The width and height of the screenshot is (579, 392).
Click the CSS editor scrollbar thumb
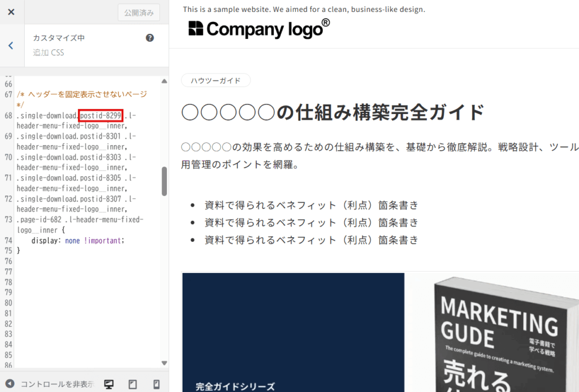[164, 181]
